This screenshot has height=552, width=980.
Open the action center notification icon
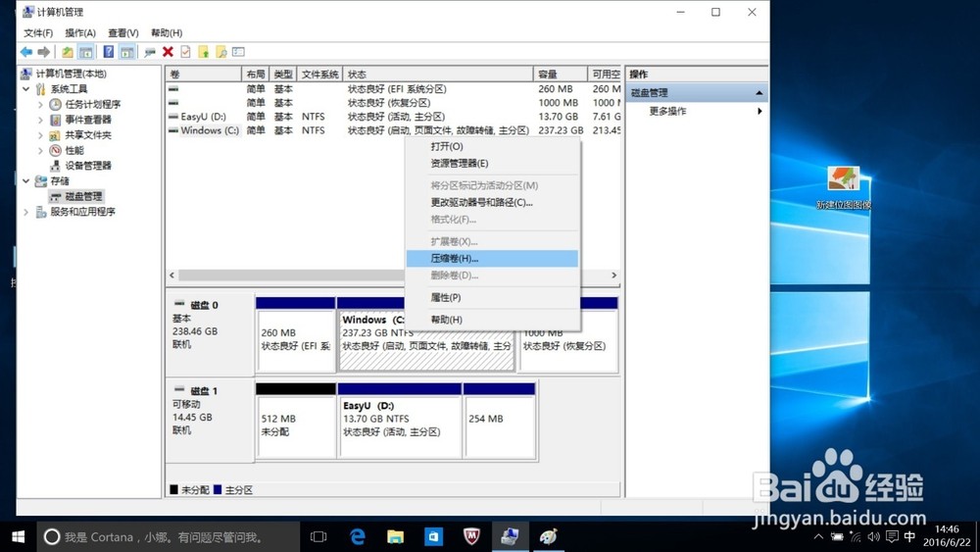click(x=892, y=536)
